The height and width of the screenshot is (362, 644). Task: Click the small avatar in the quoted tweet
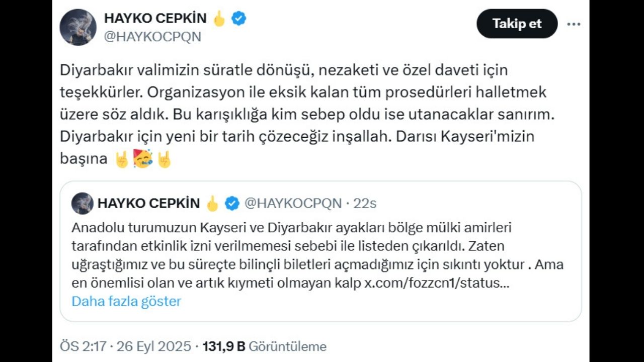[x=83, y=203]
